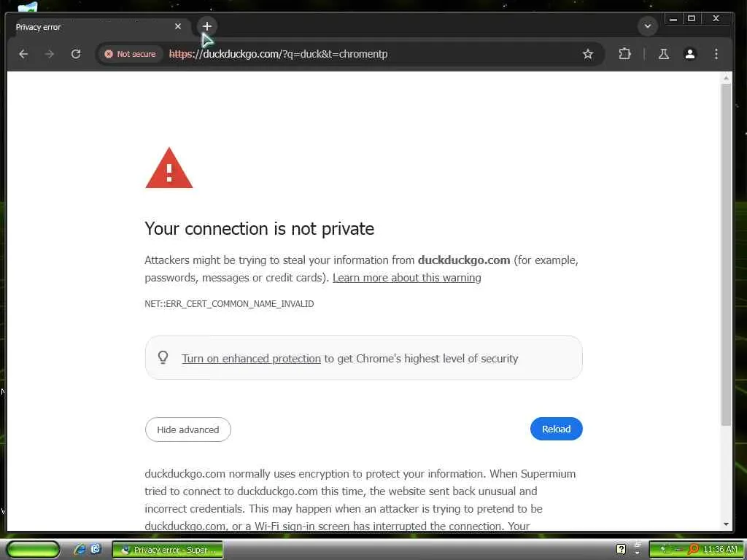Click the taskbar clock showing 11:36 AM
Viewport: 747px width, 560px height.
click(x=720, y=550)
